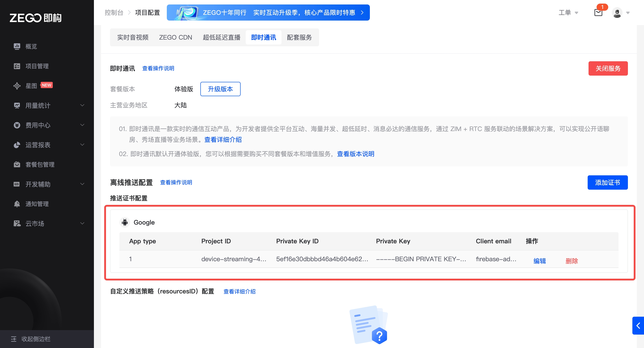Switch to the 实时音视频 tab
Viewport: 644px width, 348px height.
click(x=133, y=38)
